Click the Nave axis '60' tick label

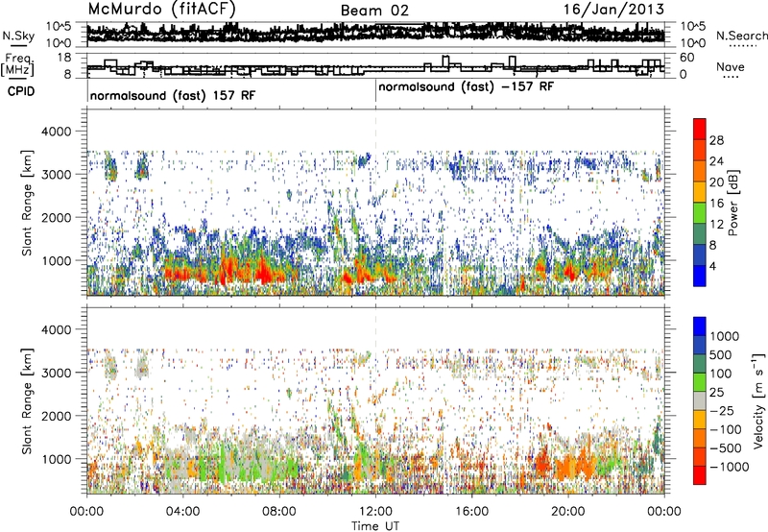coord(686,58)
